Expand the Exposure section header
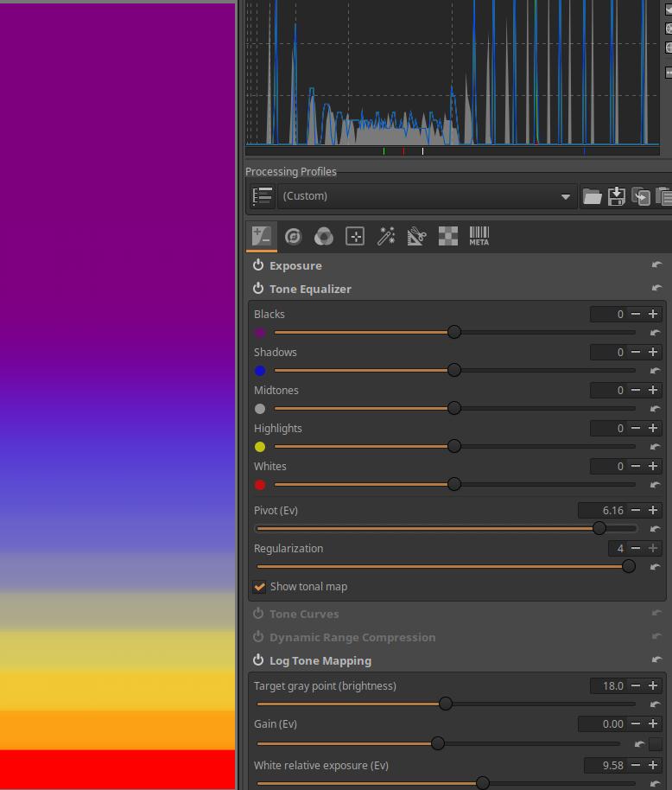The width and height of the screenshot is (672, 790). [295, 265]
